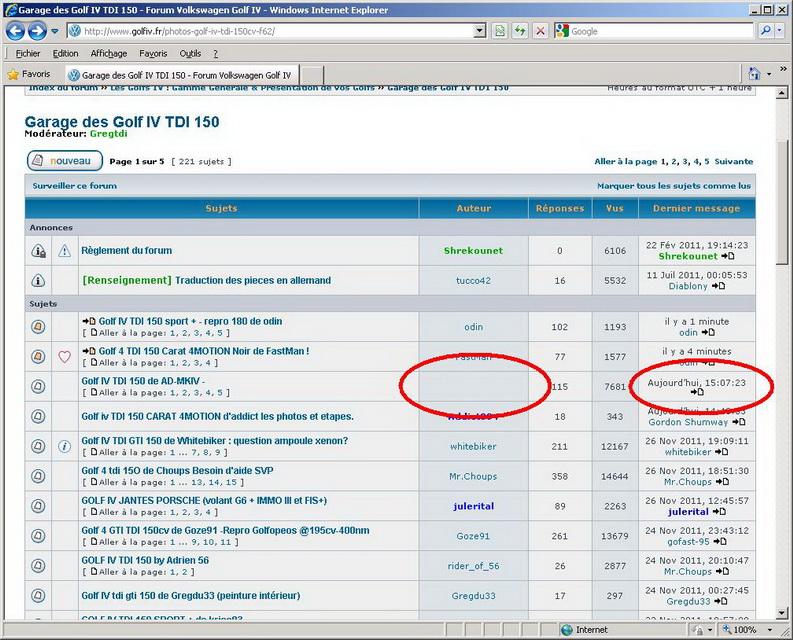Click Surveiller ce forum link
The width and height of the screenshot is (793, 640).
click(x=75, y=186)
